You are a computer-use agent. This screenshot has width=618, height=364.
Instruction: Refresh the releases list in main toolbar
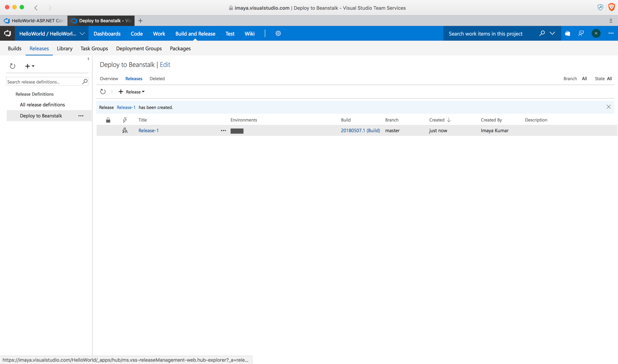[x=103, y=92]
